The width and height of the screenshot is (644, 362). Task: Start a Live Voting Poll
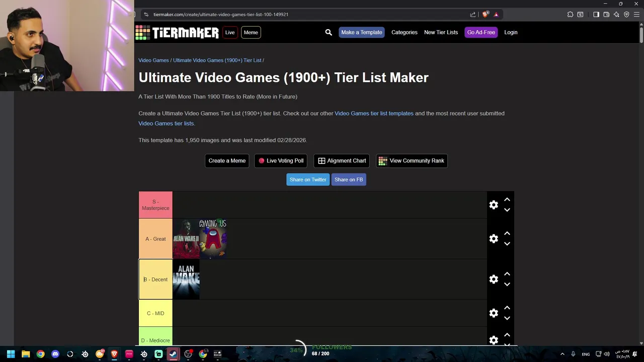[x=281, y=161]
